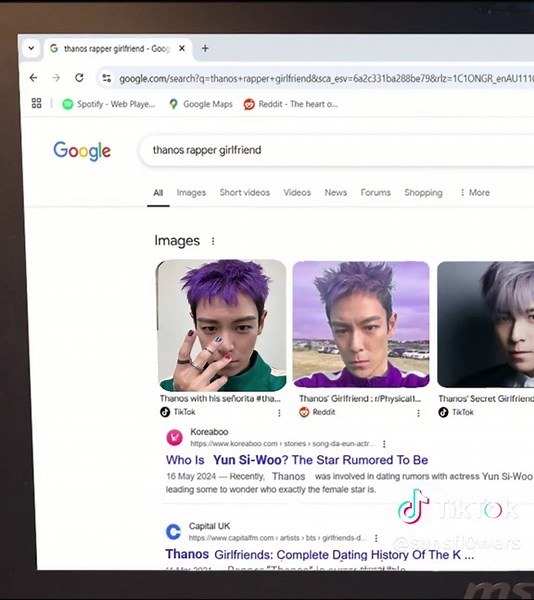Focus the Google search box
Screen dimensions: 534x600
(337, 150)
